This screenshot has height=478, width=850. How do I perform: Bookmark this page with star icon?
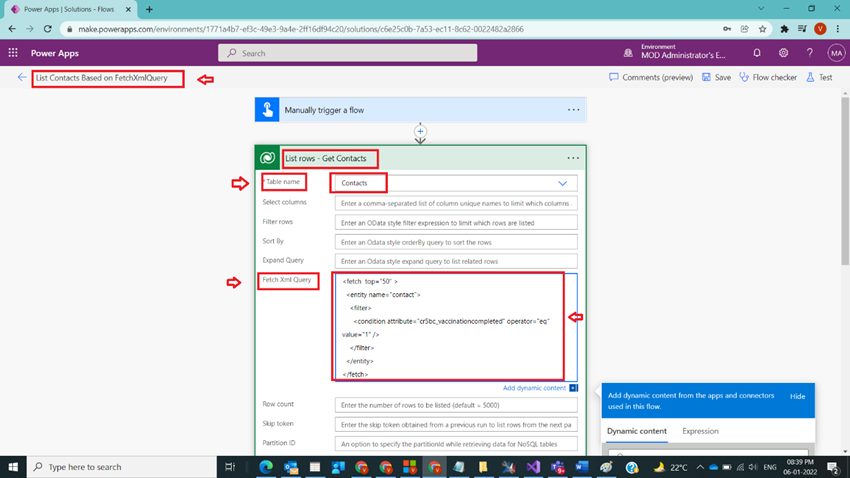coord(763,29)
